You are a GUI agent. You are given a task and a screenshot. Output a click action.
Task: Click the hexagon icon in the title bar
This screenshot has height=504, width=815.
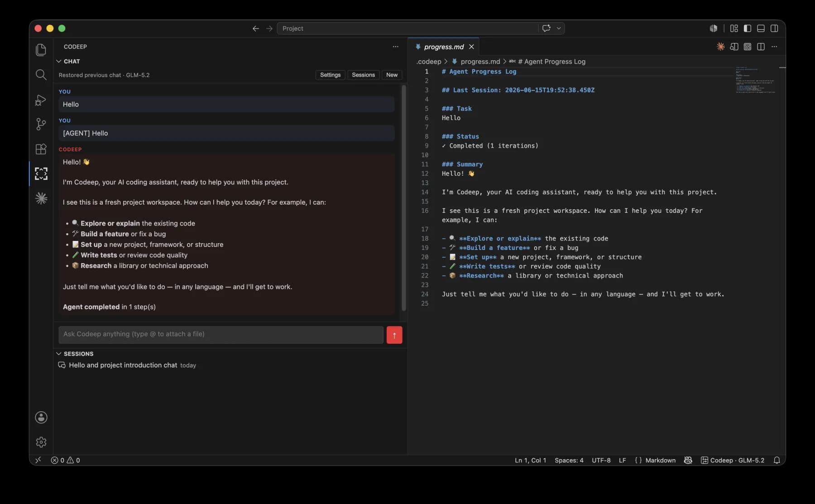(x=714, y=29)
